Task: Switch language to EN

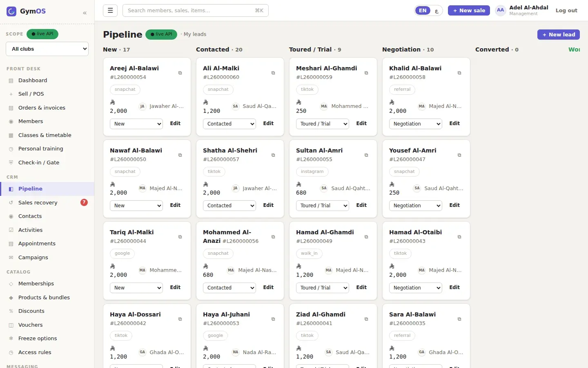Action: (423, 11)
